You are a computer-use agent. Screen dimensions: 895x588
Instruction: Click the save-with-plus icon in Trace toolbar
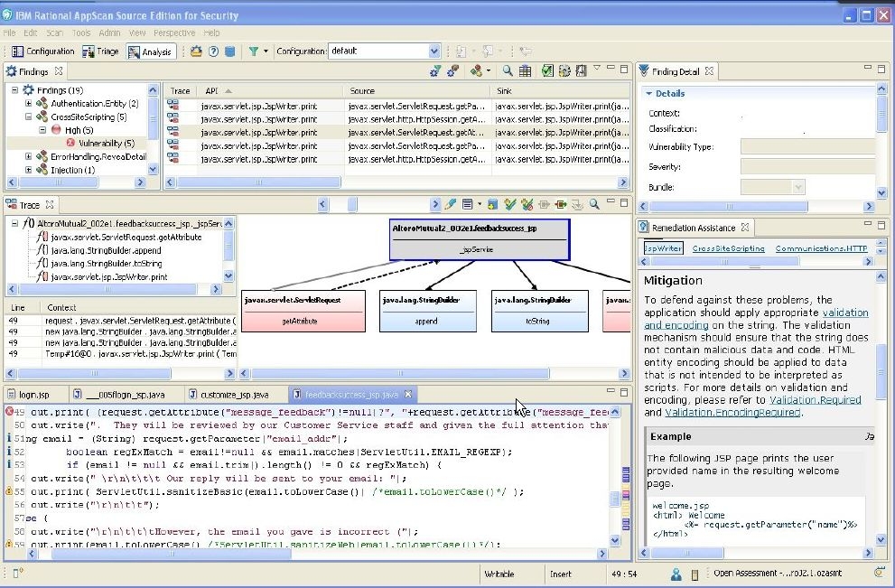[492, 204]
